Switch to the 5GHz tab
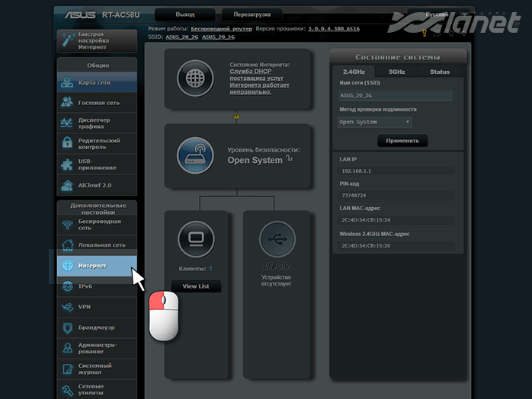 (397, 72)
